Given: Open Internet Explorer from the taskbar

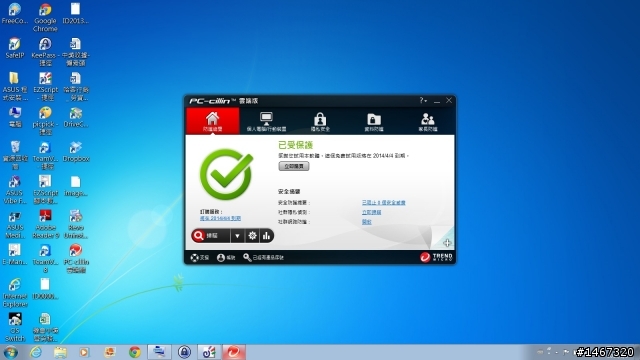Looking at the screenshot, I should tap(36, 352).
